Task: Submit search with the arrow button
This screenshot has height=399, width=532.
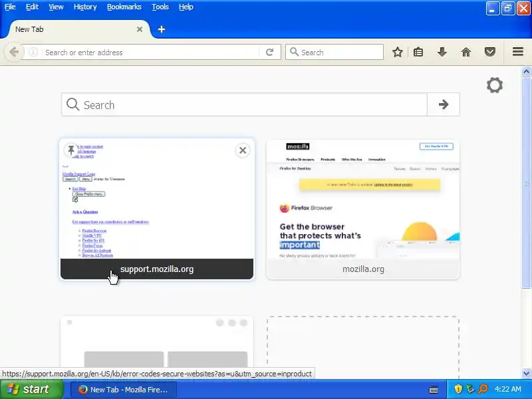Action: click(443, 104)
